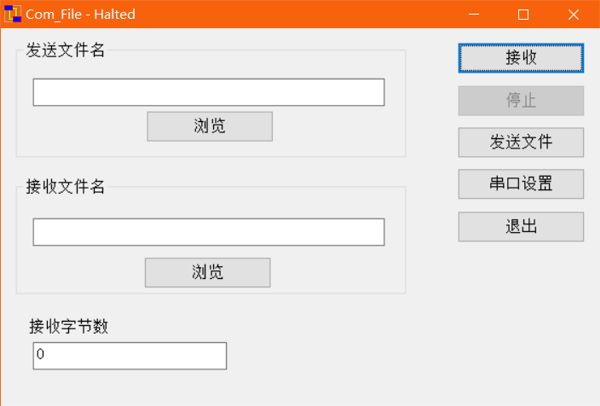Viewport: 600px width, 406px height.
Task: Maximize the Com_File window
Action: coord(523,15)
